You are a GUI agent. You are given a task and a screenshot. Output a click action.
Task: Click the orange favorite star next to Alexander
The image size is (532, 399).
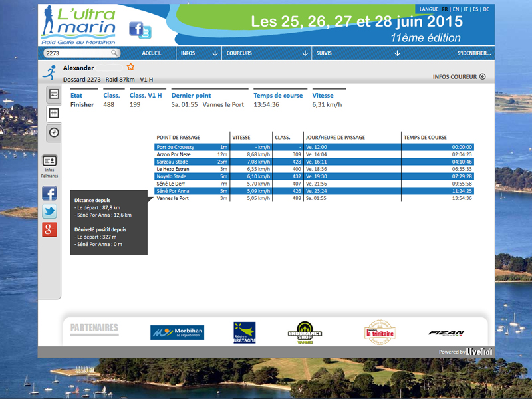[130, 67]
